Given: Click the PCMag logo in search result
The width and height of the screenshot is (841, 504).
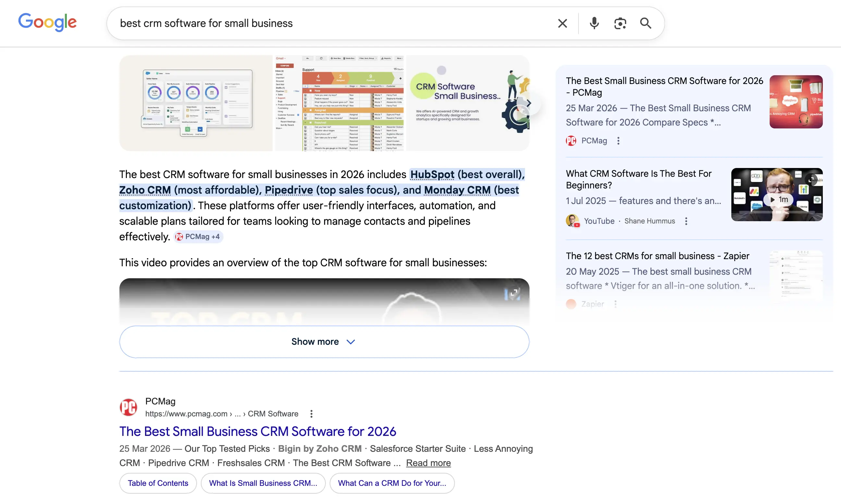Looking at the screenshot, I should pos(128,407).
